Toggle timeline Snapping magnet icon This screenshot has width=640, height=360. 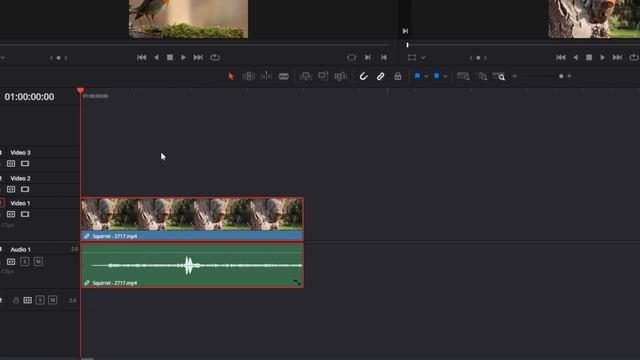click(x=363, y=76)
